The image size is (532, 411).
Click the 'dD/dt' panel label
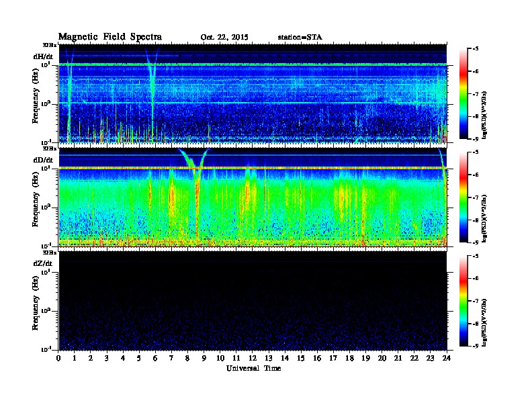point(43,160)
